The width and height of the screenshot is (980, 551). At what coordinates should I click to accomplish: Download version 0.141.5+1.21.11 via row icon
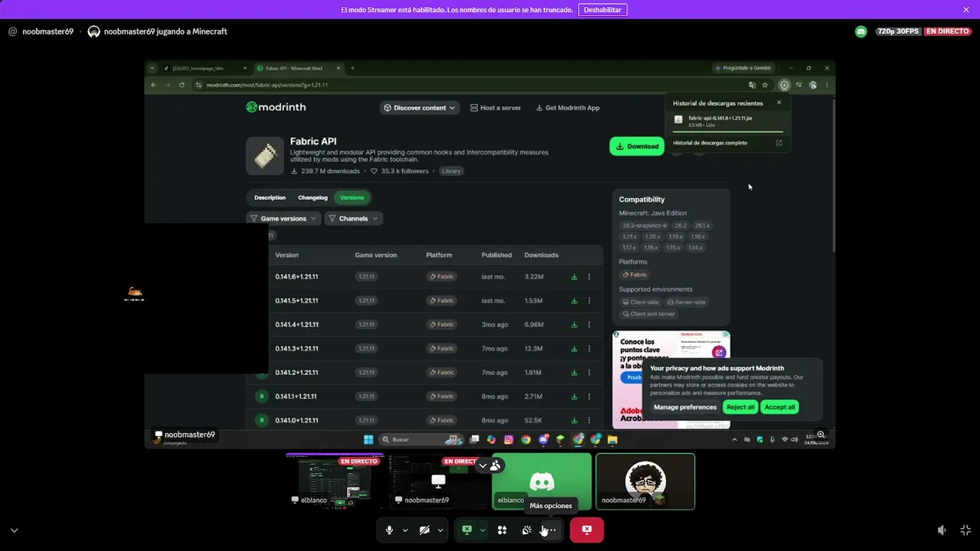(574, 301)
